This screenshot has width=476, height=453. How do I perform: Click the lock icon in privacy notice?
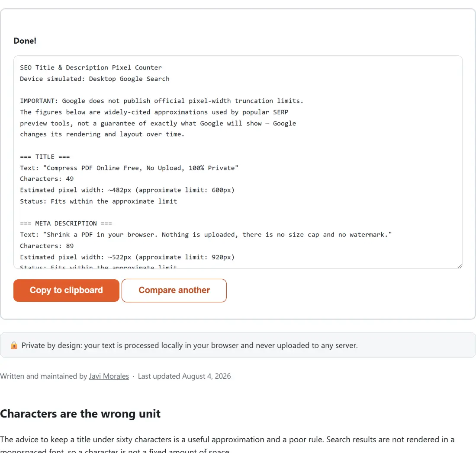tap(14, 345)
